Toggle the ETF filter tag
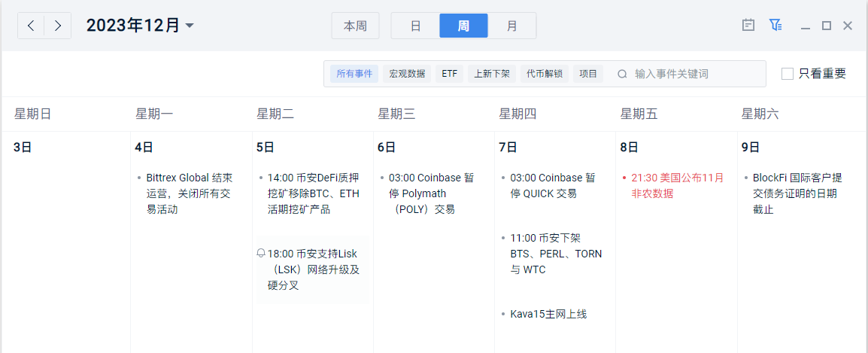The height and width of the screenshot is (353, 868). (x=449, y=74)
